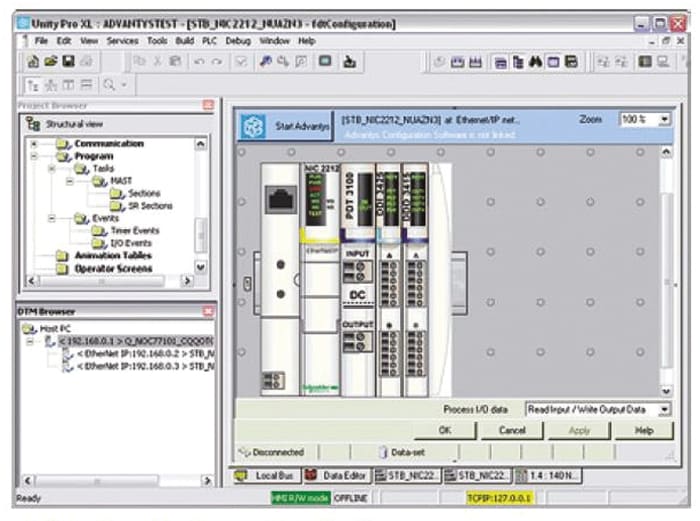This screenshot has height=521, width=700.
Task: Open the Build menu
Action: (184, 41)
